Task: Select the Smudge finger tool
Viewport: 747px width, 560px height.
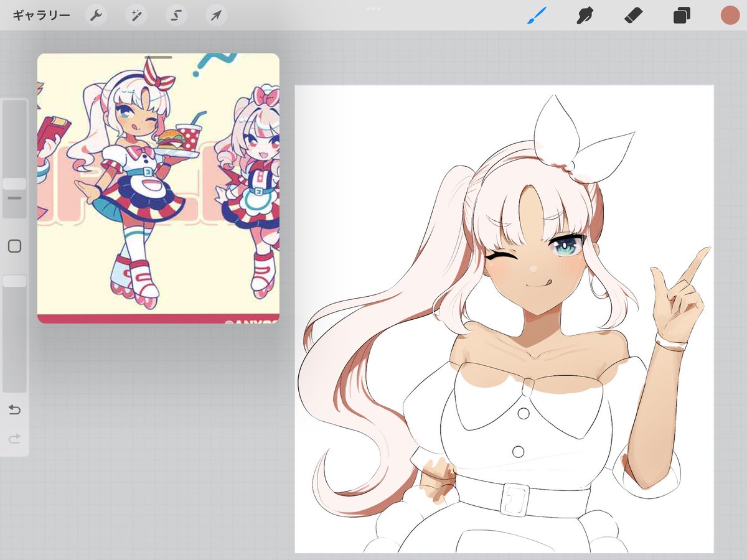Action: 583,16
